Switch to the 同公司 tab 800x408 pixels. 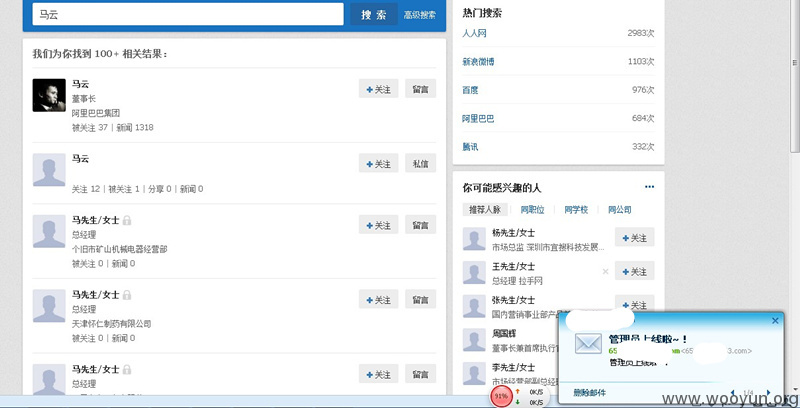(x=619, y=210)
